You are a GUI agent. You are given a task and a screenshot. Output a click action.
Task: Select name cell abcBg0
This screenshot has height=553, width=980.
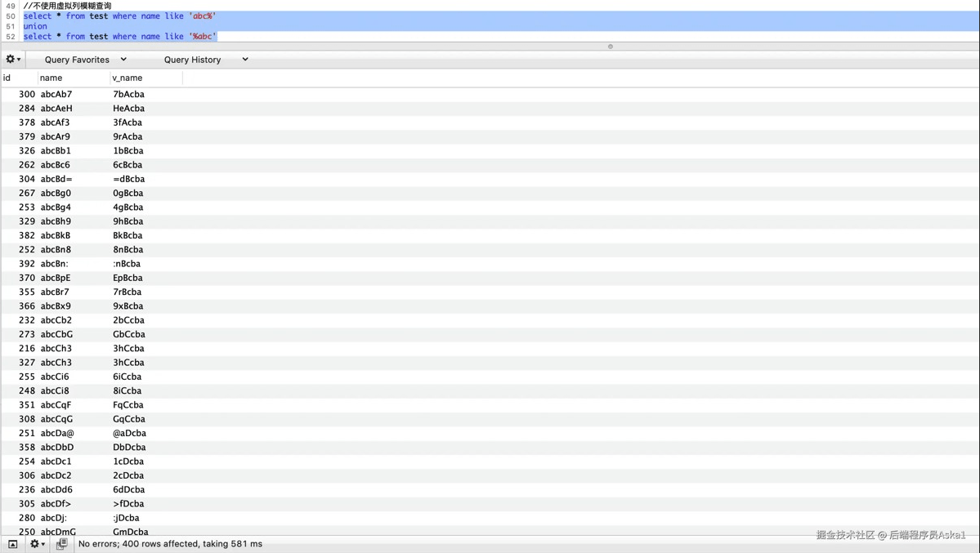point(56,193)
